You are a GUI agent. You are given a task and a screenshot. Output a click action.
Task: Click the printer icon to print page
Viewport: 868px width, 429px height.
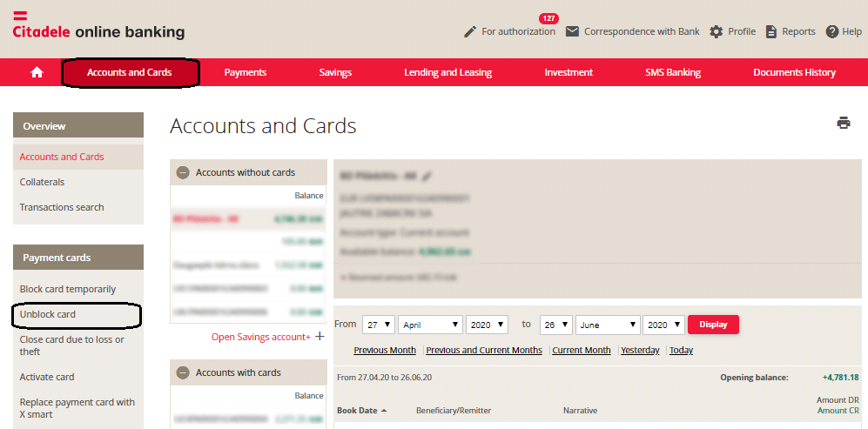click(x=843, y=123)
